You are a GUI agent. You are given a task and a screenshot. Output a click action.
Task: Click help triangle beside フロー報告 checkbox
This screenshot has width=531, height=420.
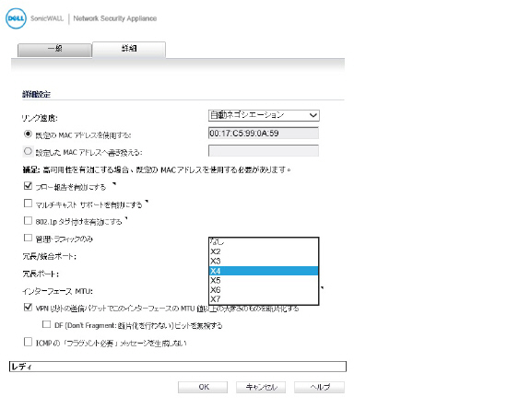[x=114, y=184]
